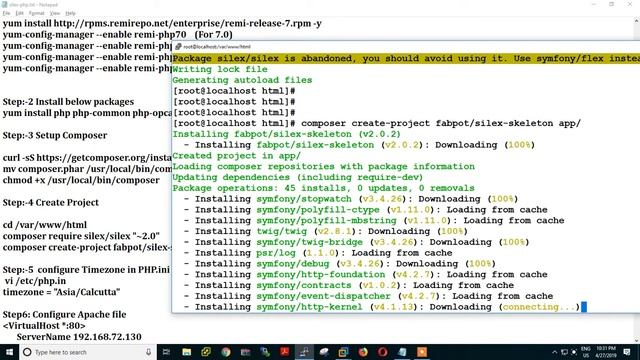This screenshot has width=640, height=360.
Task: Open File Explorer from the taskbar
Action: click(187, 352)
